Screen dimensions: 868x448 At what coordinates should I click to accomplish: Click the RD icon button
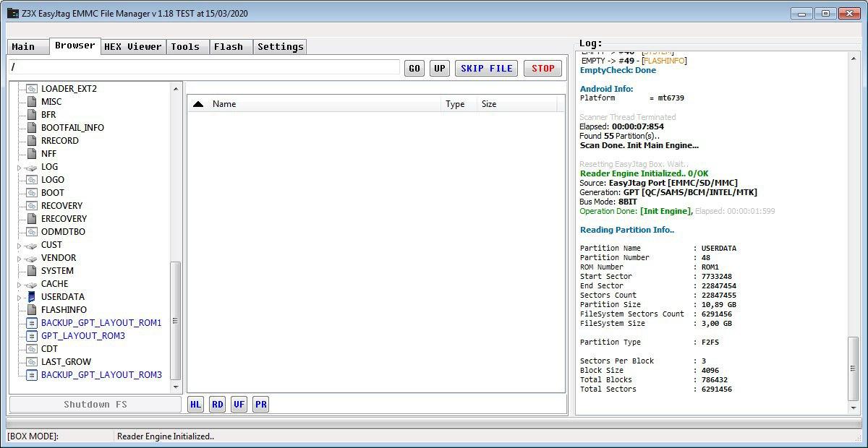coord(218,405)
